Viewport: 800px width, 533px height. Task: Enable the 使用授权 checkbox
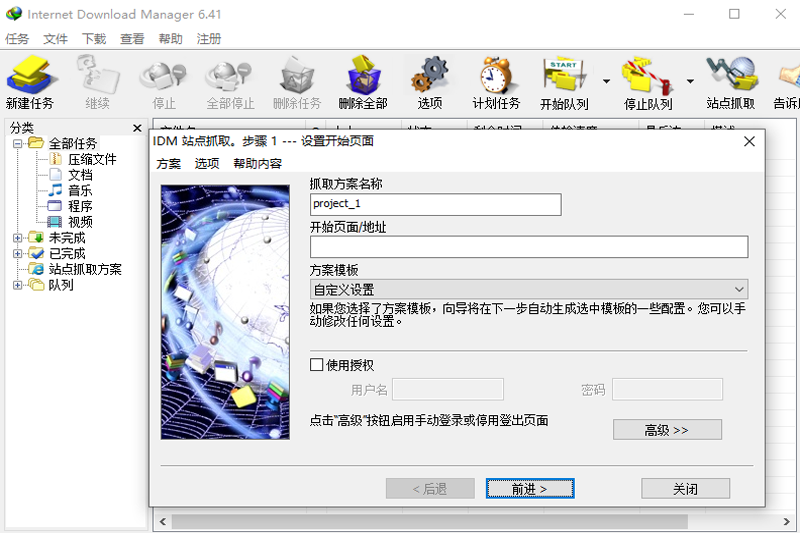[x=317, y=365]
